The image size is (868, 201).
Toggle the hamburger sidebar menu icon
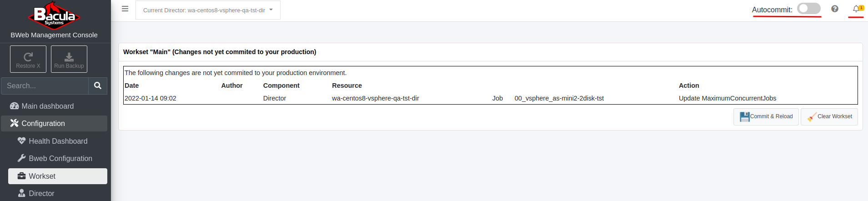[125, 9]
